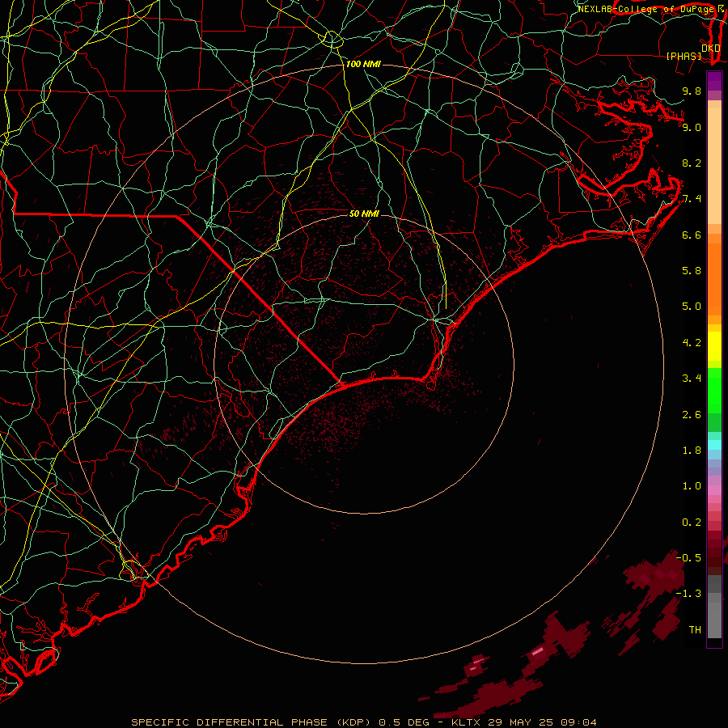Click the -0.5 scale value
Viewport: 728px width, 728px height.
(x=688, y=558)
